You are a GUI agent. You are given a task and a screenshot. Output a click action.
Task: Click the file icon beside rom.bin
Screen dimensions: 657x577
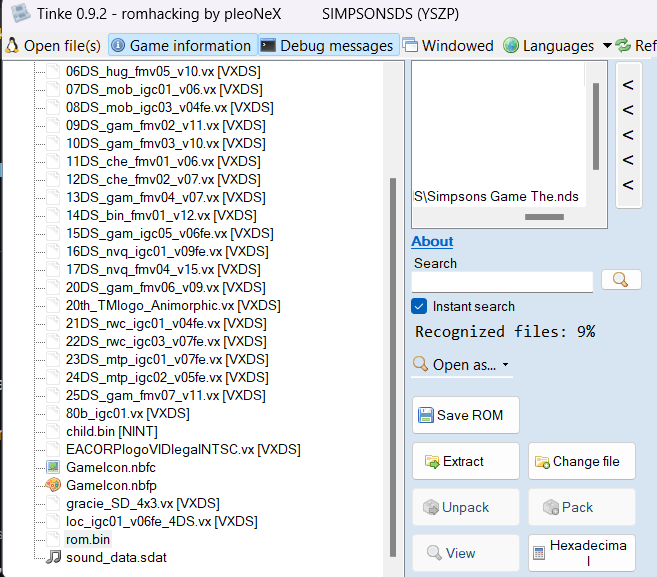coord(53,539)
